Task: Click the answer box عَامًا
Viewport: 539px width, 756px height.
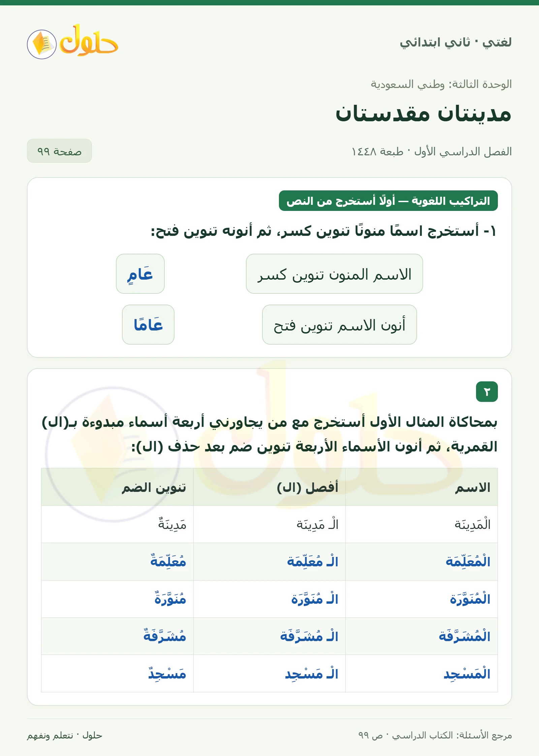Action: [x=148, y=325]
